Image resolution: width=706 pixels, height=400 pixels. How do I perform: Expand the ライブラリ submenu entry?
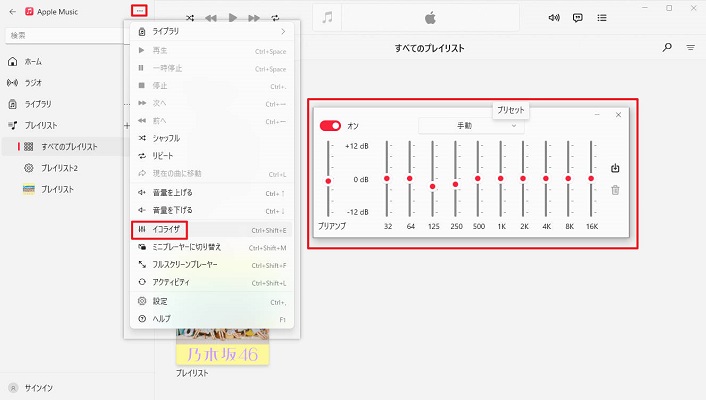[x=212, y=32]
